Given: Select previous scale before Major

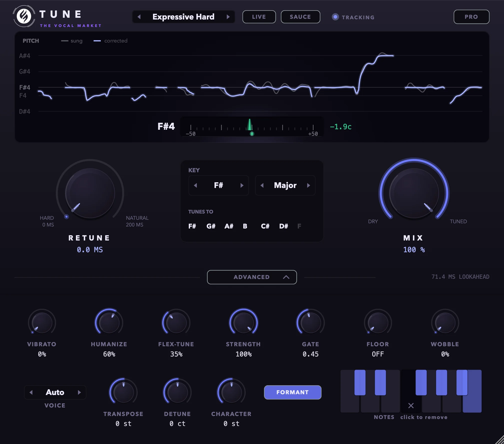Looking at the screenshot, I should [262, 185].
